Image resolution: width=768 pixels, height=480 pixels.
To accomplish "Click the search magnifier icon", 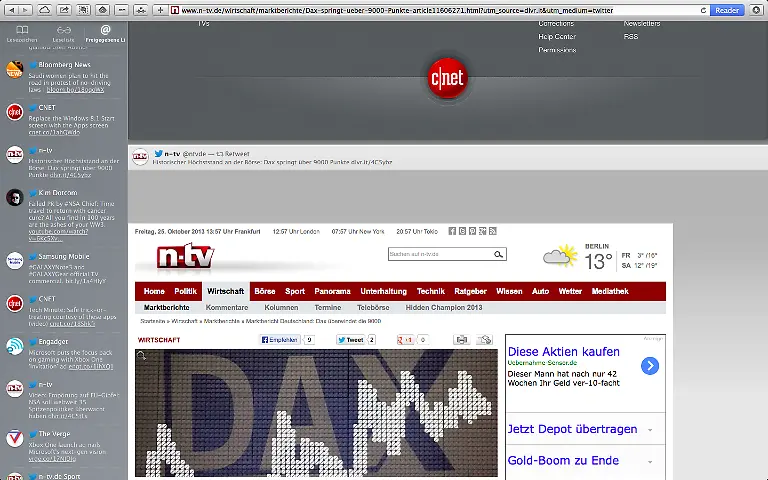I will pyautogui.click(x=499, y=254).
